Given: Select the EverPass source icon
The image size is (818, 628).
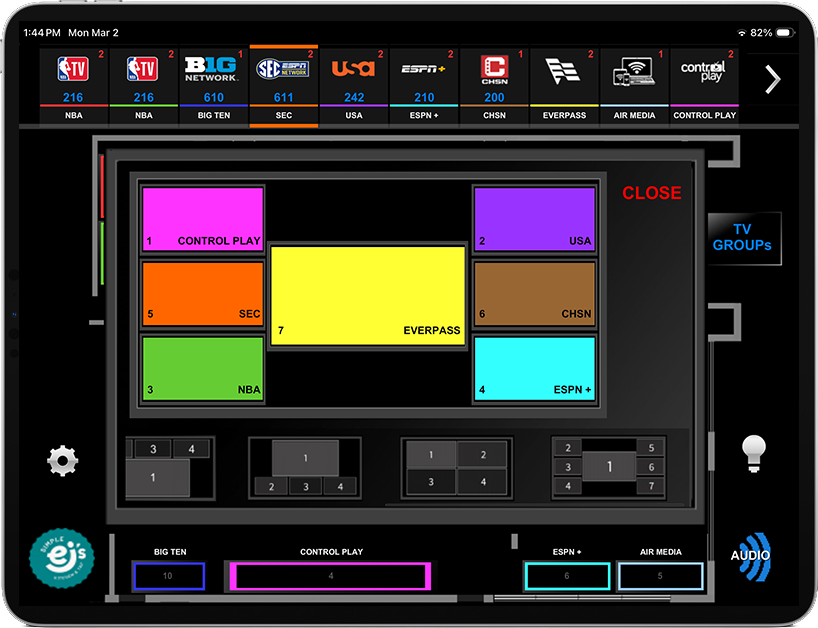Looking at the screenshot, I should [564, 86].
